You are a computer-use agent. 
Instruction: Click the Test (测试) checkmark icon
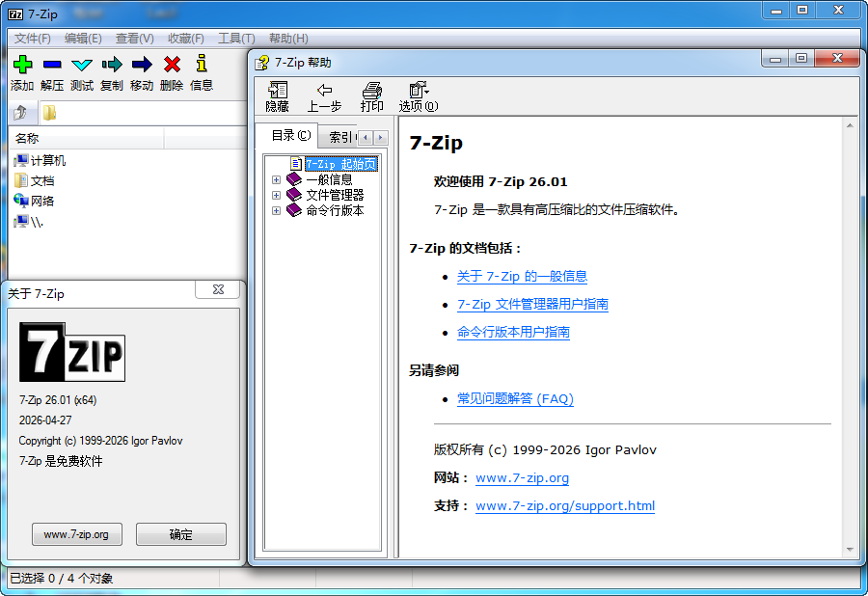coord(82,65)
